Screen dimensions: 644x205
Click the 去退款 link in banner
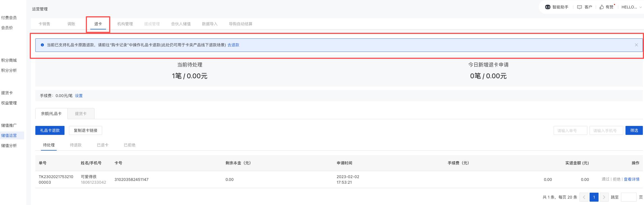[233, 45]
